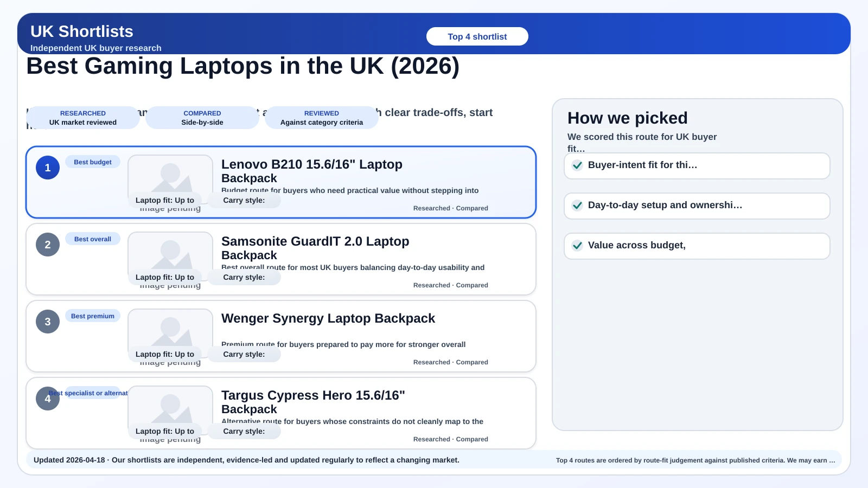The image size is (868, 488).
Task: Click Laptop fit chip in Wenger card
Action: tap(165, 354)
